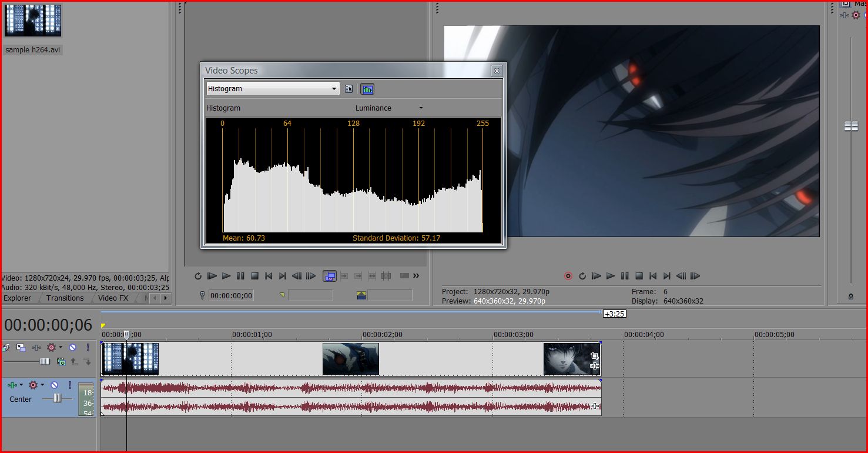Click the make compositing child arrow

[87, 361]
